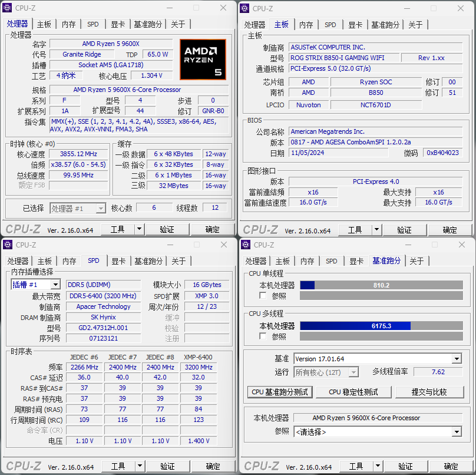Click CPU-Z app icon in SPD window title bar
Viewport: 476px width, 475px height.
pos(7,245)
